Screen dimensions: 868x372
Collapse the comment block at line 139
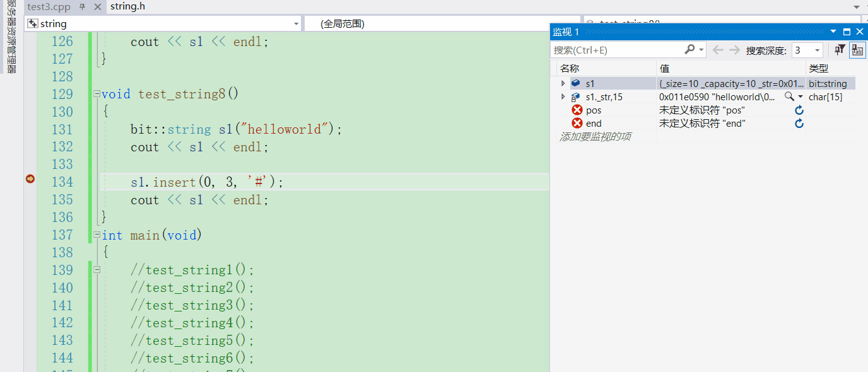(97, 270)
